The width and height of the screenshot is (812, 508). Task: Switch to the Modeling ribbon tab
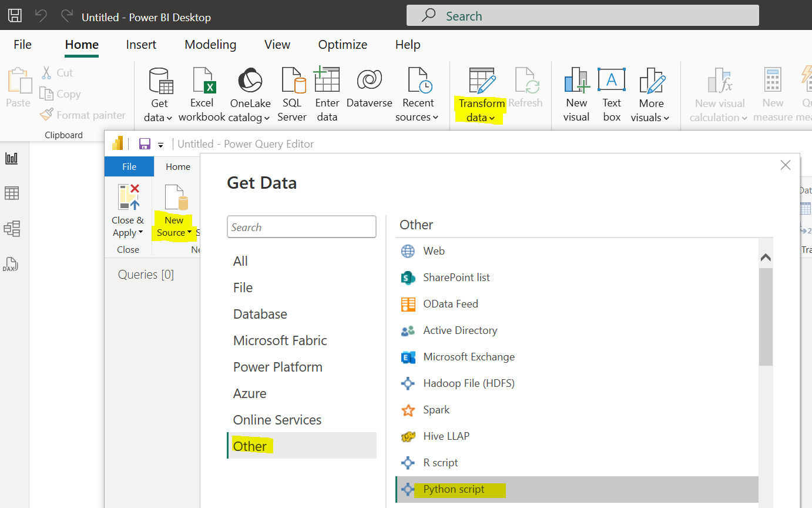[210, 45]
